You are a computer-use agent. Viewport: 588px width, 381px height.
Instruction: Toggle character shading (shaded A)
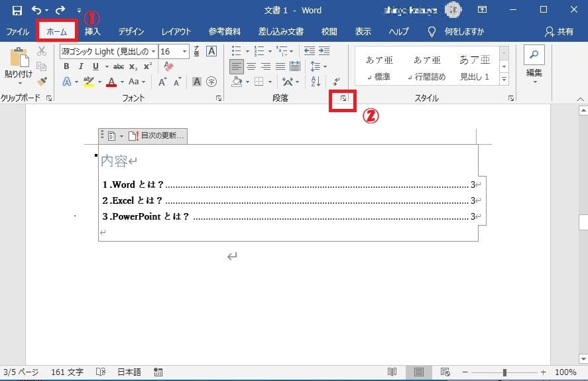[x=197, y=82]
